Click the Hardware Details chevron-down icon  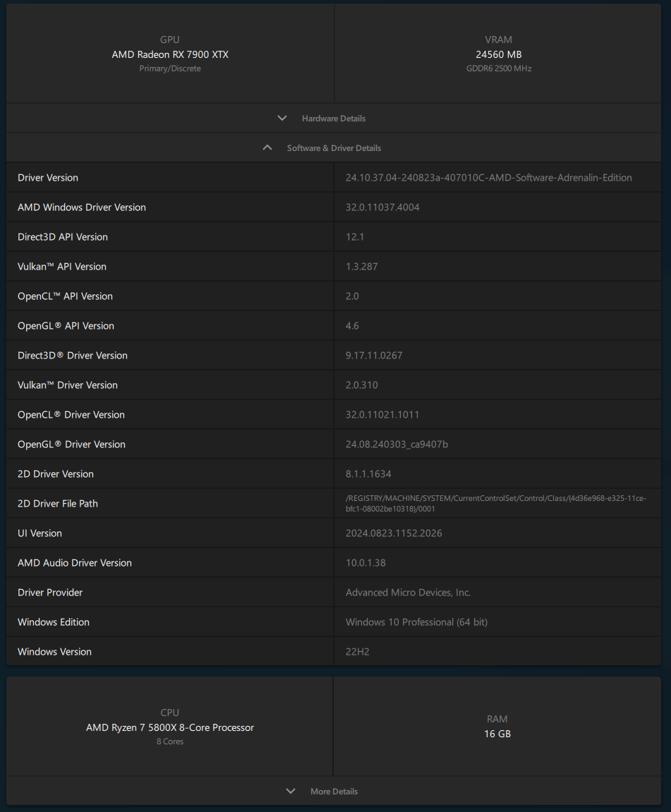click(x=282, y=118)
